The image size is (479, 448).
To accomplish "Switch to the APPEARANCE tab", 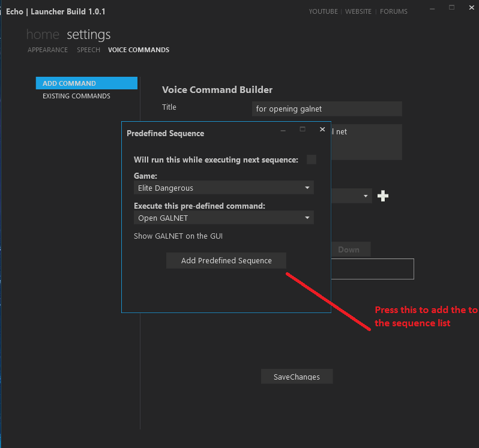I will coord(47,50).
